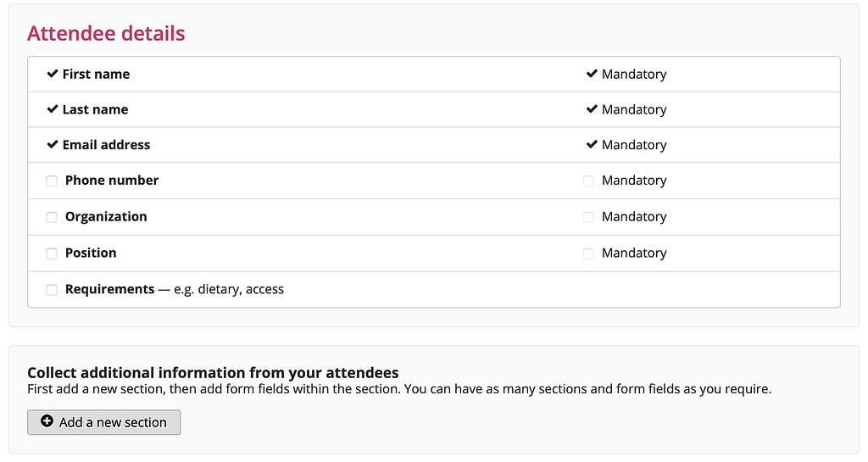Check the Position field checkbox
The width and height of the screenshot is (868, 462).
pos(52,253)
